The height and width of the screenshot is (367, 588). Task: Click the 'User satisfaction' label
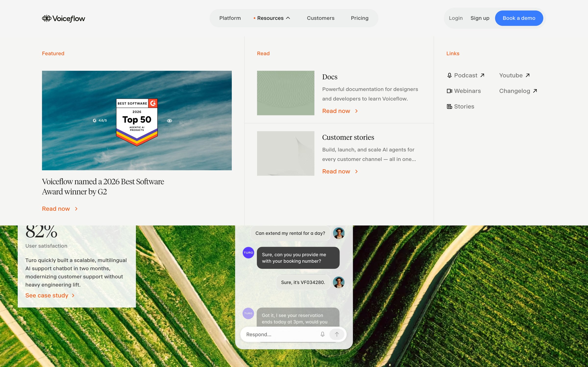pos(46,246)
